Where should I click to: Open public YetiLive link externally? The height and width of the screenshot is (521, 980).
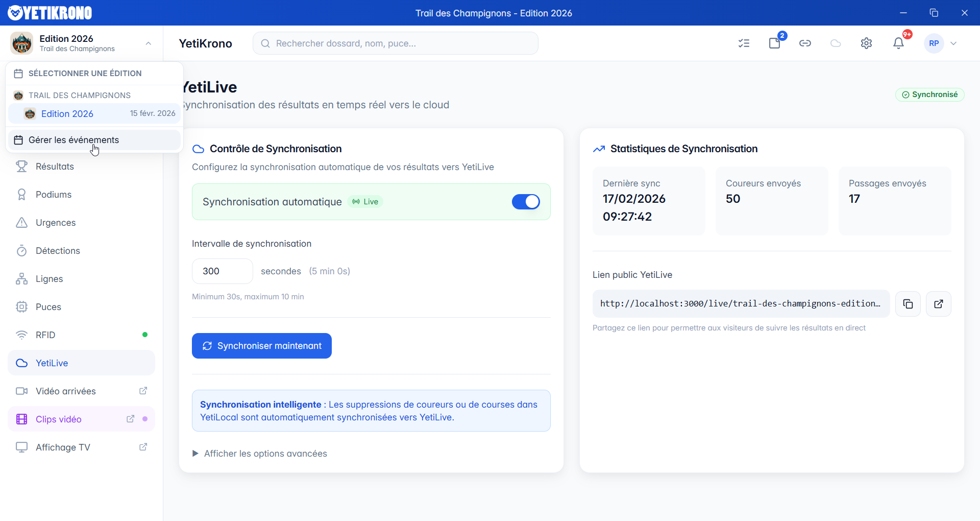point(938,304)
